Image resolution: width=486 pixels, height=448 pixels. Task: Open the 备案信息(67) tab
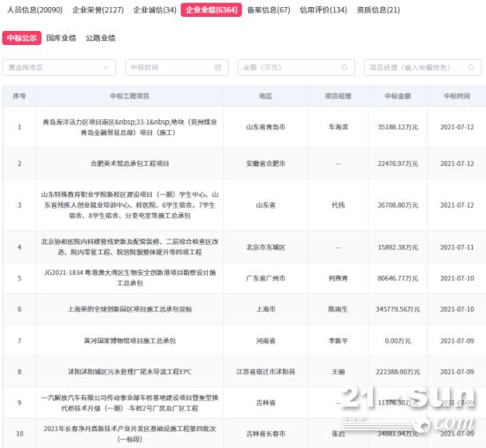[269, 10]
